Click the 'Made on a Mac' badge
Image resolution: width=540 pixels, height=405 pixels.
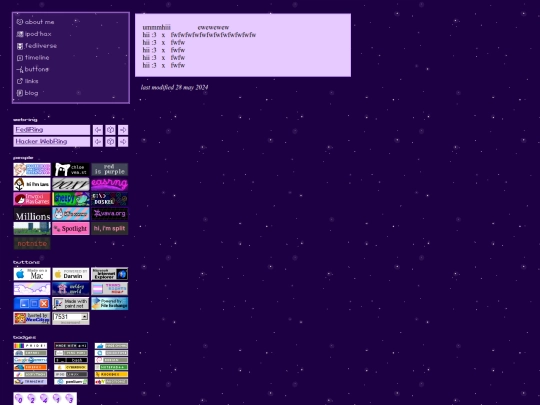tap(32, 274)
